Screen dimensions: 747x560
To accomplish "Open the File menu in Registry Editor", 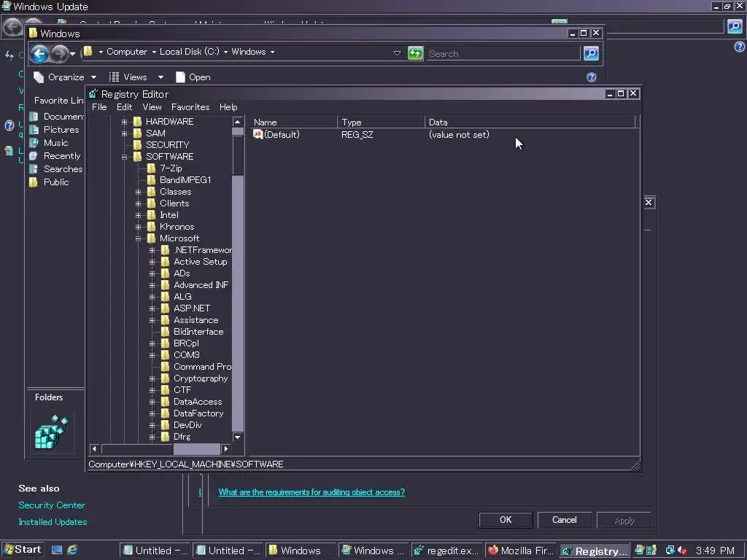I will click(99, 107).
